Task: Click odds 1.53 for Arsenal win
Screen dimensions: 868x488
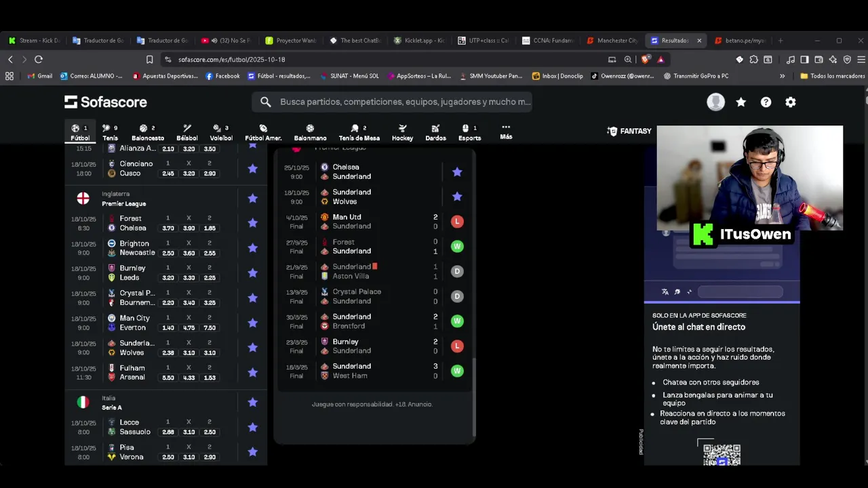Action: [210, 378]
